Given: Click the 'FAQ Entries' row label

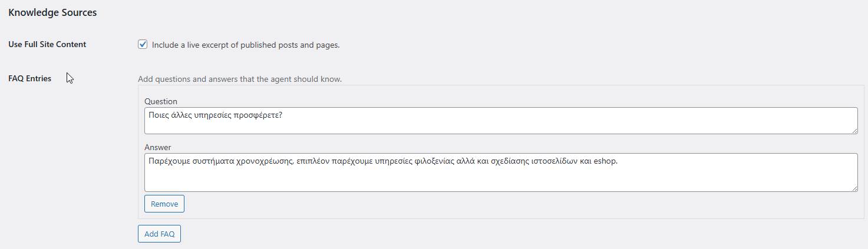Looking at the screenshot, I should (30, 78).
